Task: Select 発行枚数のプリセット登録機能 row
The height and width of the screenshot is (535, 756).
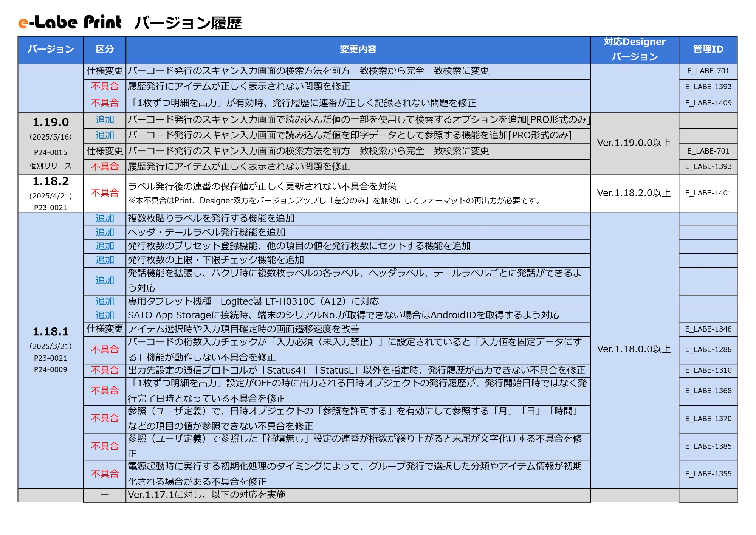Action: tap(358, 247)
